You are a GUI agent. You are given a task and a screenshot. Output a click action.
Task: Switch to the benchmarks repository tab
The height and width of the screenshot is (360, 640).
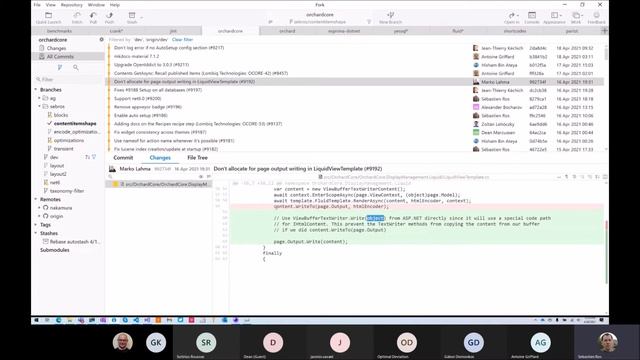pos(60,31)
